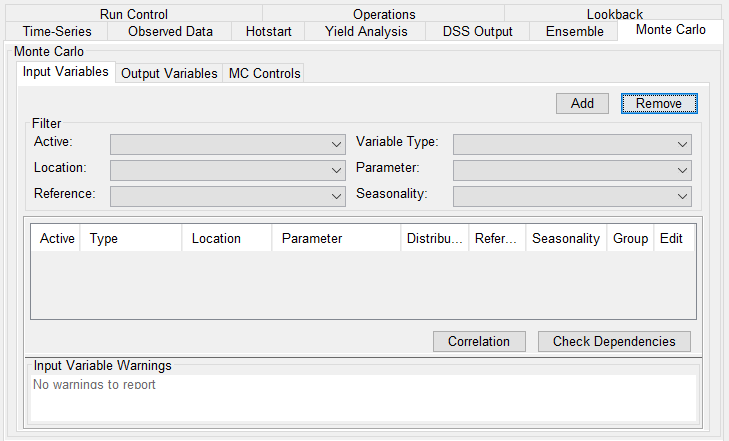Expand the Seasonality filter dropdown

(572, 196)
